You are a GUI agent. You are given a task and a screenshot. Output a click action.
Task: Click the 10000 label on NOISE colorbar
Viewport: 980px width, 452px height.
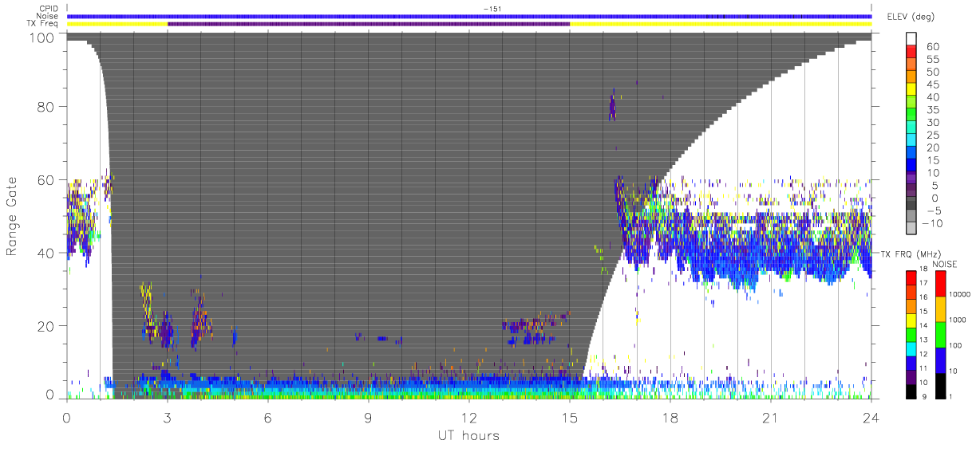tap(958, 294)
